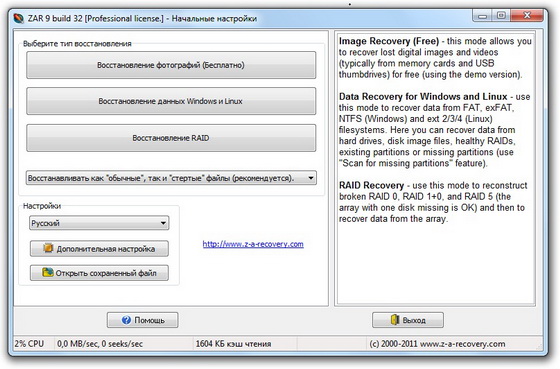
Task: Exit the program with 'Выход' button
Action: pyautogui.click(x=408, y=320)
